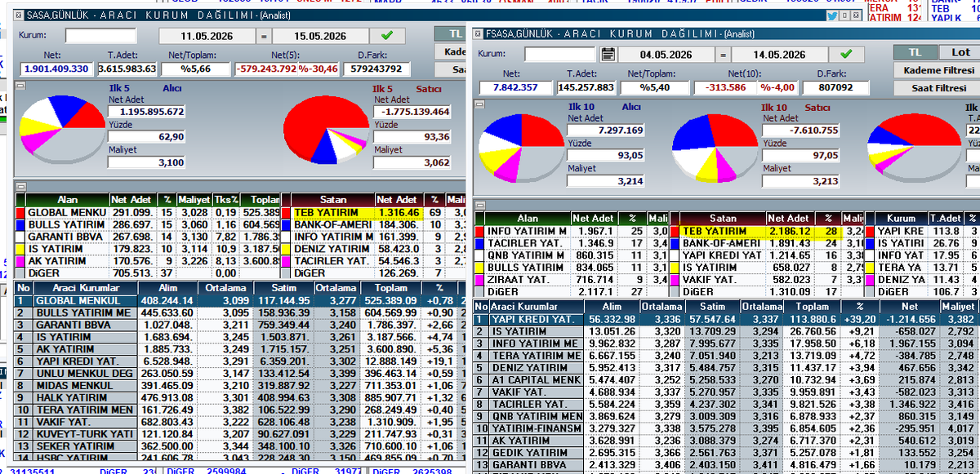Click QNB YATIRIM M row in FSASA Alan list

571,255
